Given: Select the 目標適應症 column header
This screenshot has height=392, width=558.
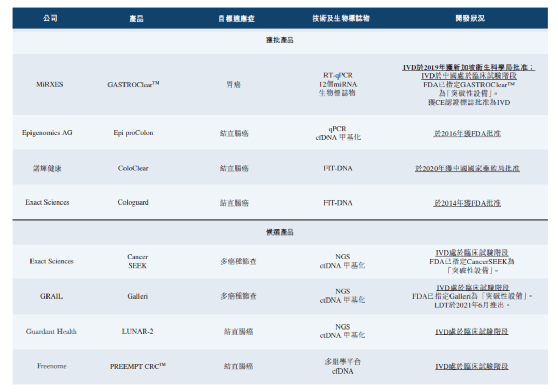Looking at the screenshot, I should [236, 19].
